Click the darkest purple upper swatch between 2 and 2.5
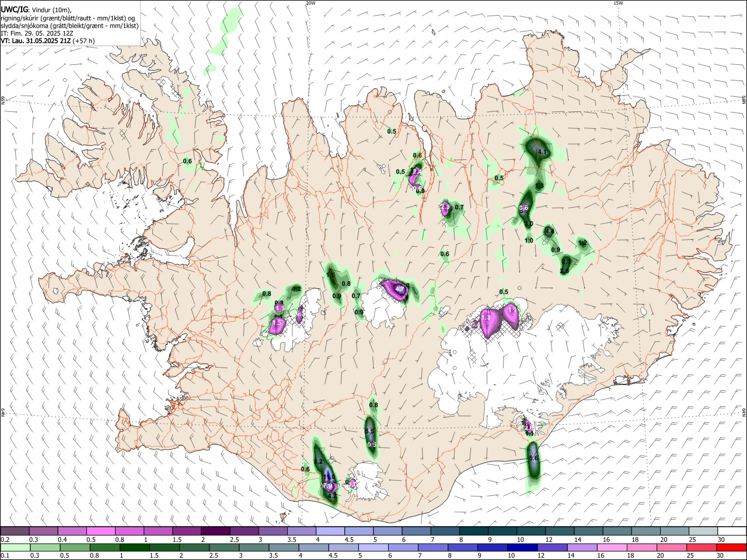Image resolution: width=747 pixels, height=560 pixels. pos(215,531)
